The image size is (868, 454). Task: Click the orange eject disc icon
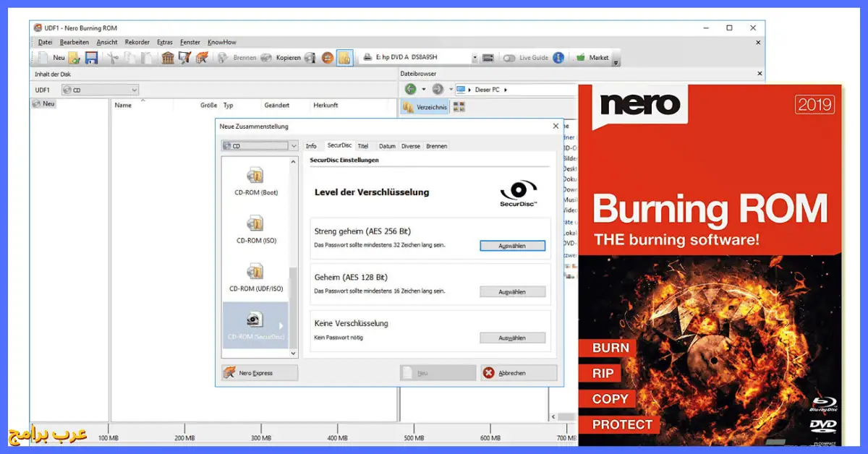328,58
